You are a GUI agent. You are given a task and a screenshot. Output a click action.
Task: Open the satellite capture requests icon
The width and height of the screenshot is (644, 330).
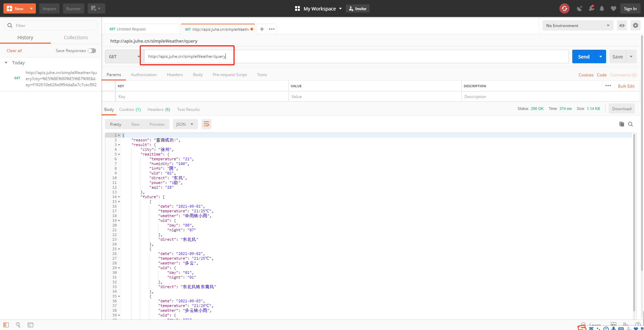580,8
